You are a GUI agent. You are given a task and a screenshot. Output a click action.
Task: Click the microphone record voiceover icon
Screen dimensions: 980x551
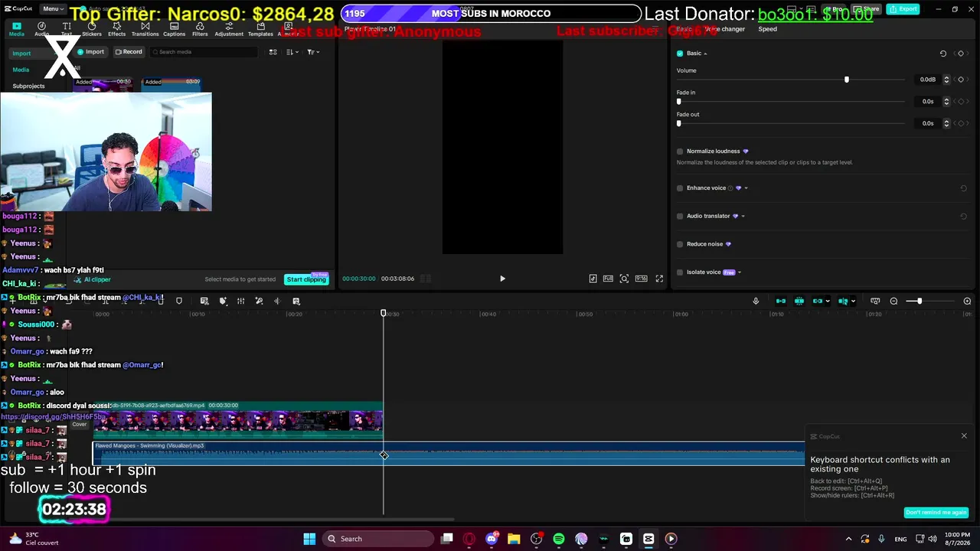(756, 301)
